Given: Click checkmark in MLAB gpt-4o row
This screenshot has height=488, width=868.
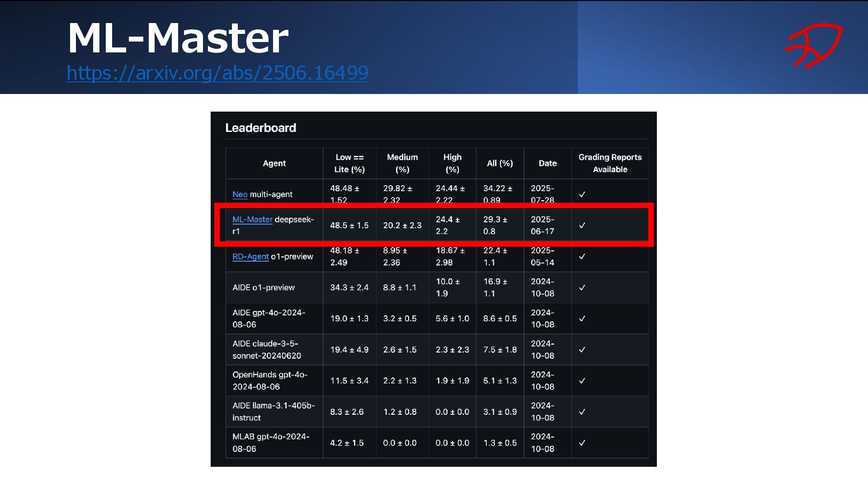Looking at the screenshot, I should click(582, 443).
